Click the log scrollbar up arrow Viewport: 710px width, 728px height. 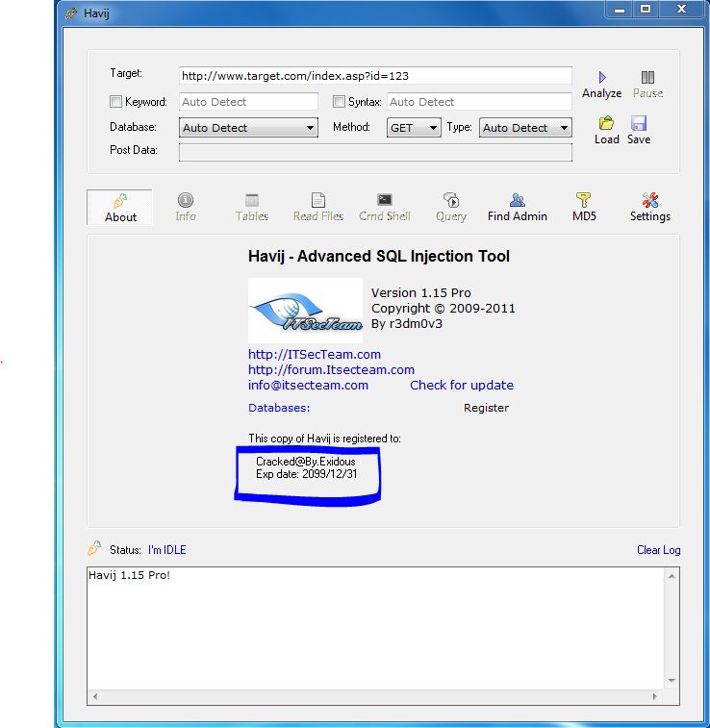tap(672, 576)
